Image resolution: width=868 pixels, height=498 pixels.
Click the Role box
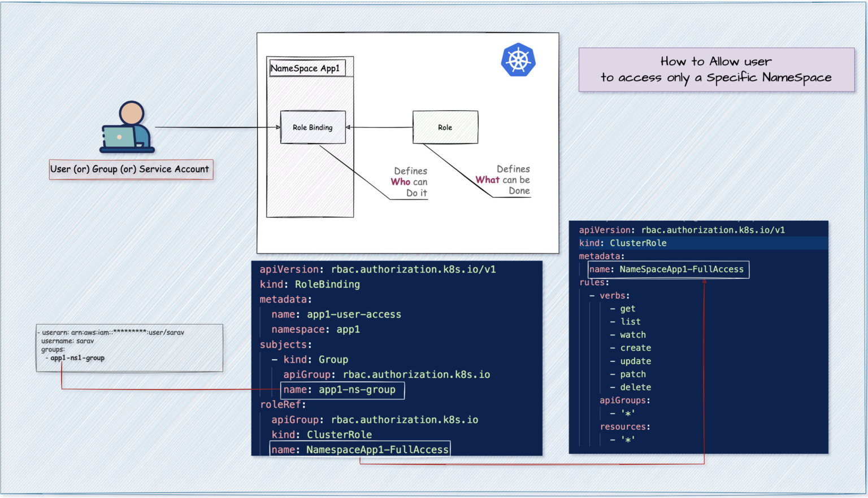point(445,126)
